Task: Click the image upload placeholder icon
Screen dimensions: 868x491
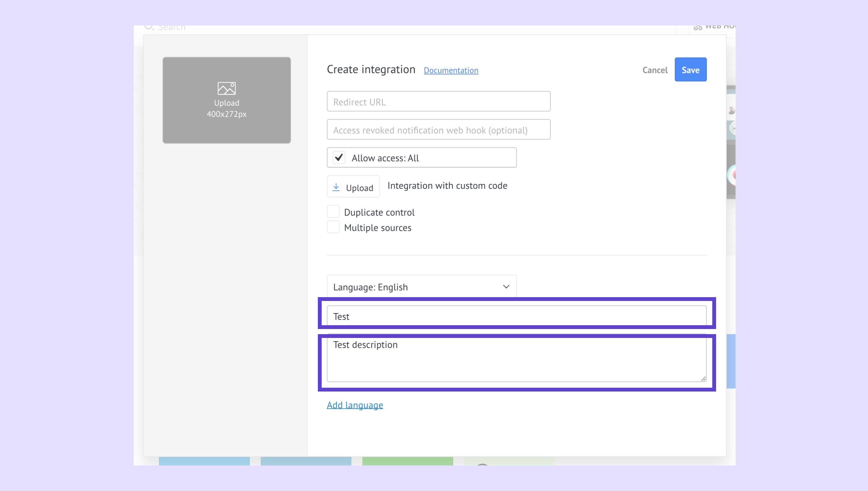Action: pos(227,88)
